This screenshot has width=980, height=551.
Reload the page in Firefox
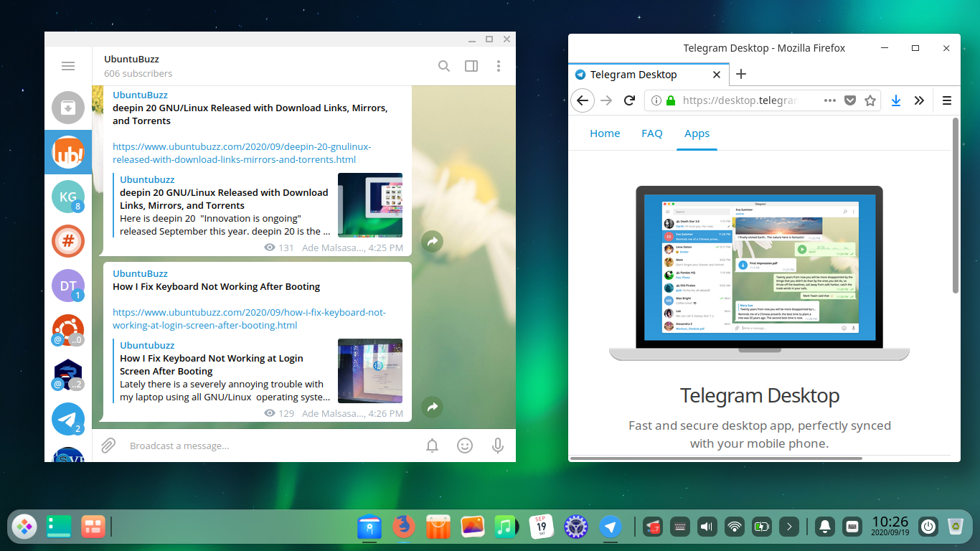629,100
